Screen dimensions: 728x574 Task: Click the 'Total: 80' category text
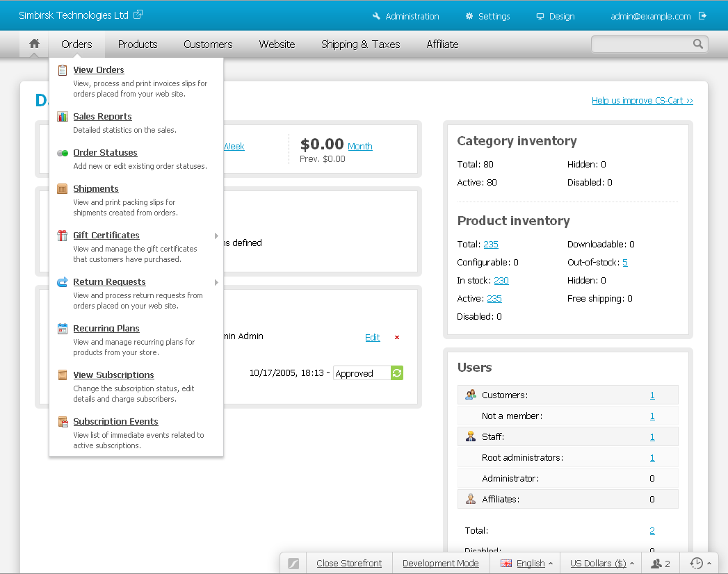coord(475,164)
